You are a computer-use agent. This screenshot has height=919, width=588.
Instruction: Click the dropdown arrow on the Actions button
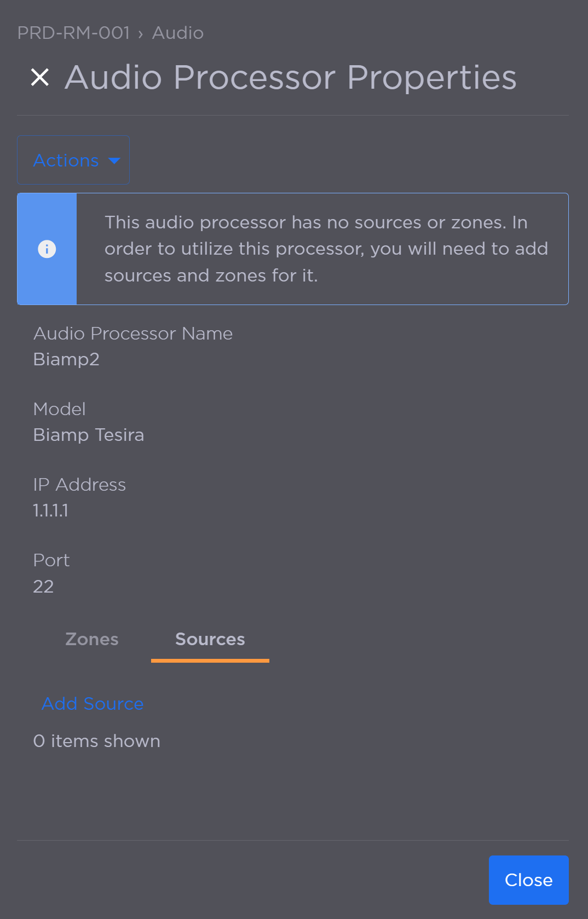click(x=114, y=160)
